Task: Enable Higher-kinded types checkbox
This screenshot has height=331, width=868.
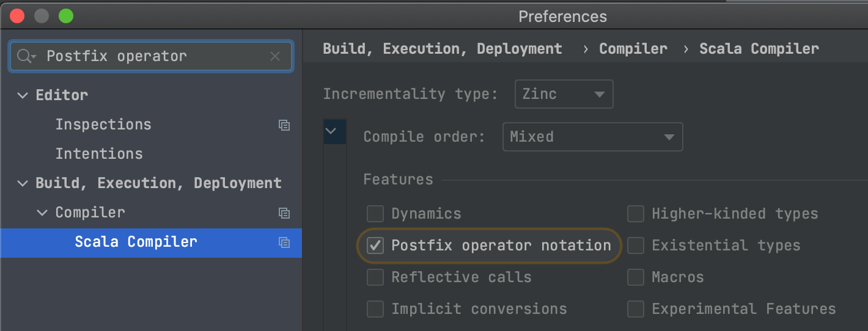Action: pyautogui.click(x=636, y=214)
